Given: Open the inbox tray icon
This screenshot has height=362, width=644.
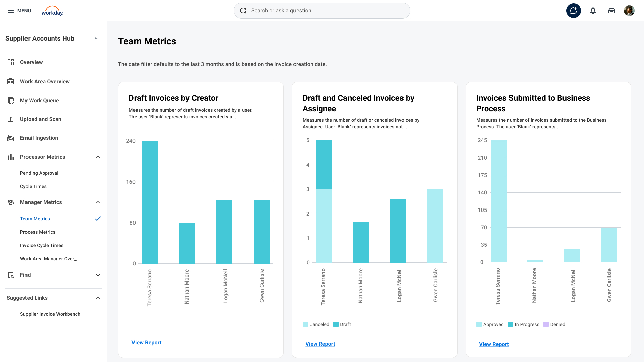Looking at the screenshot, I should (x=611, y=11).
